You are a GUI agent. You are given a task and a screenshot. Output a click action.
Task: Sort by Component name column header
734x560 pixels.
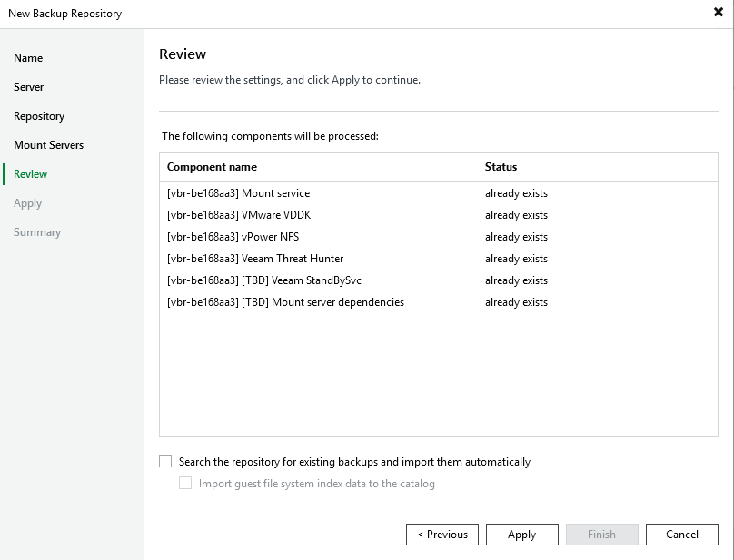213,167
